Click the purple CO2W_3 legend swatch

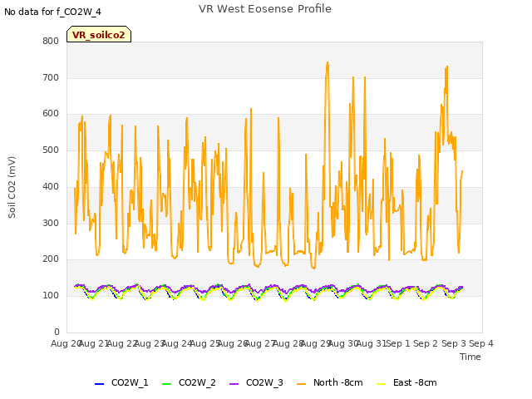234,384
